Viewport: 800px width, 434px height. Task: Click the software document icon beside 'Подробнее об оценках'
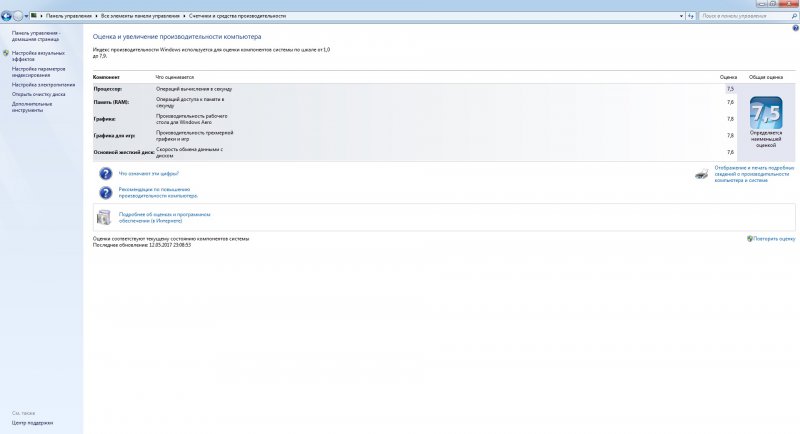[103, 217]
